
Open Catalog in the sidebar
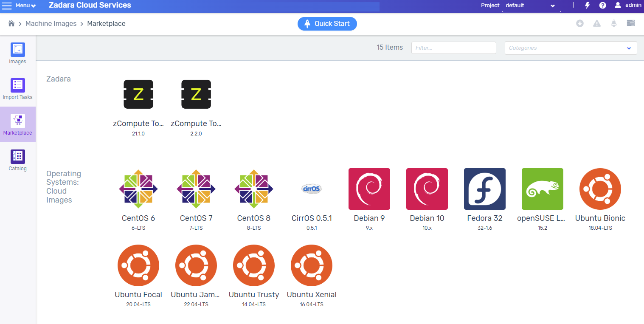pyautogui.click(x=18, y=161)
